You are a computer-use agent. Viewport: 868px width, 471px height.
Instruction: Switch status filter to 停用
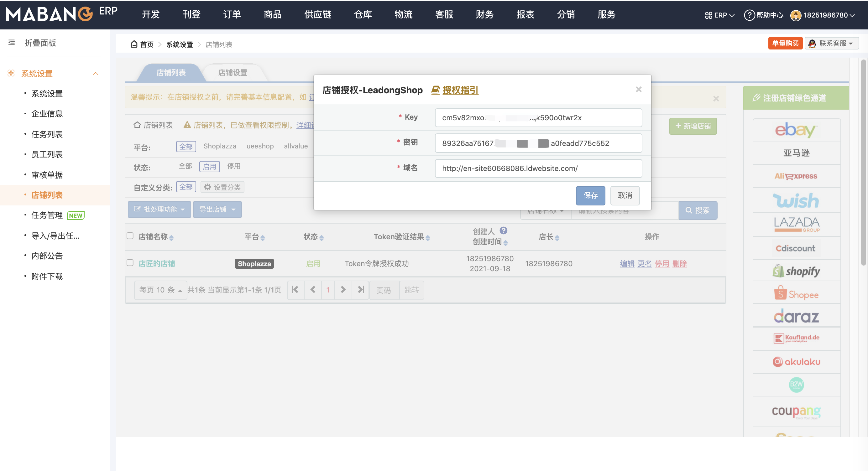pyautogui.click(x=233, y=166)
